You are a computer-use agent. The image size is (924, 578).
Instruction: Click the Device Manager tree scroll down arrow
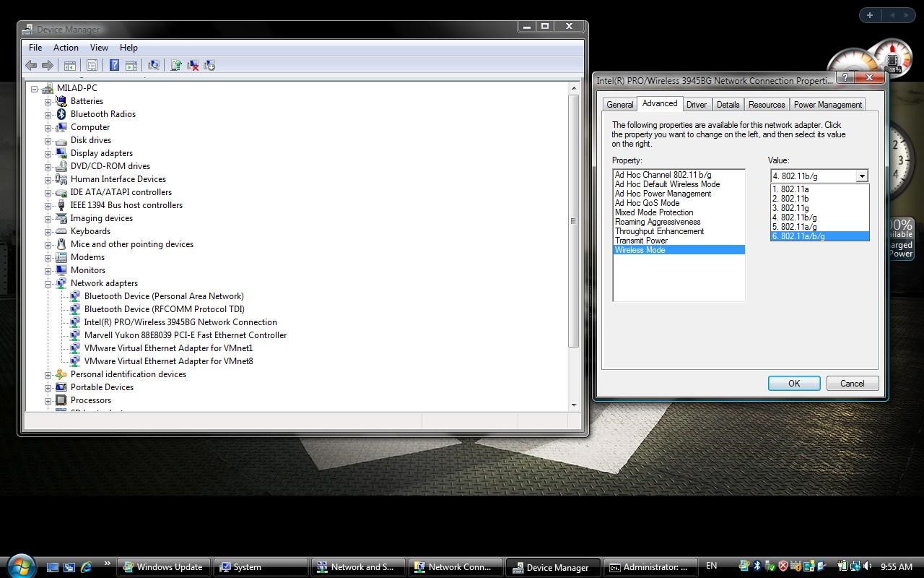point(574,405)
